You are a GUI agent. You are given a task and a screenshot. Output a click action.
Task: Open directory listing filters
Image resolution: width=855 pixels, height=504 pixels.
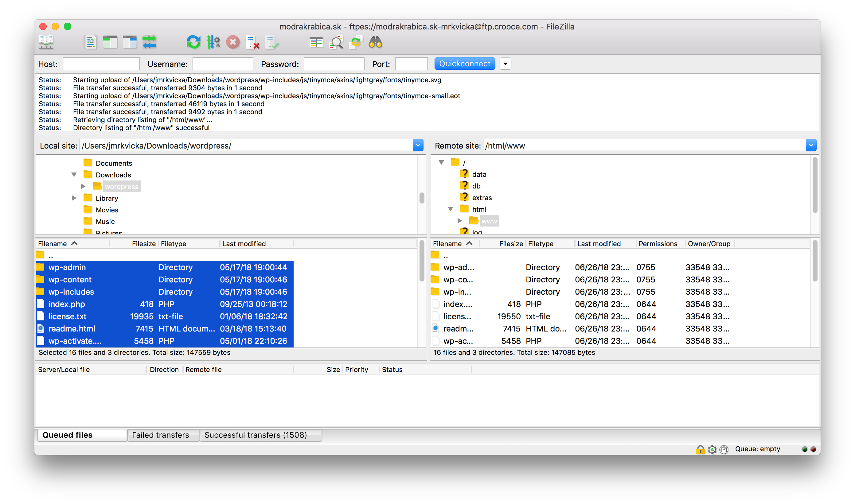[316, 42]
